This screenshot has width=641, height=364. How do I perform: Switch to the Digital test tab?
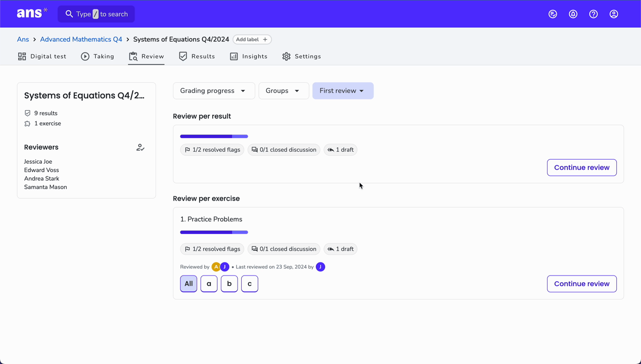click(x=42, y=57)
